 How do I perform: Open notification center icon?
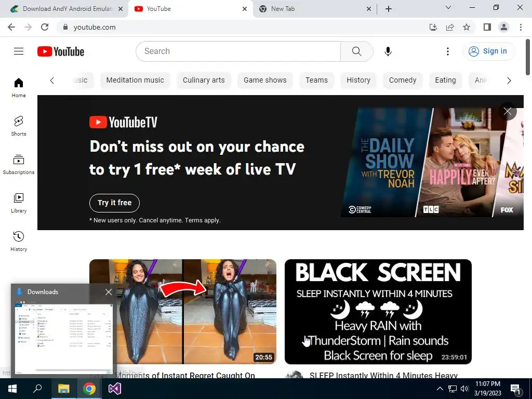[x=515, y=389]
